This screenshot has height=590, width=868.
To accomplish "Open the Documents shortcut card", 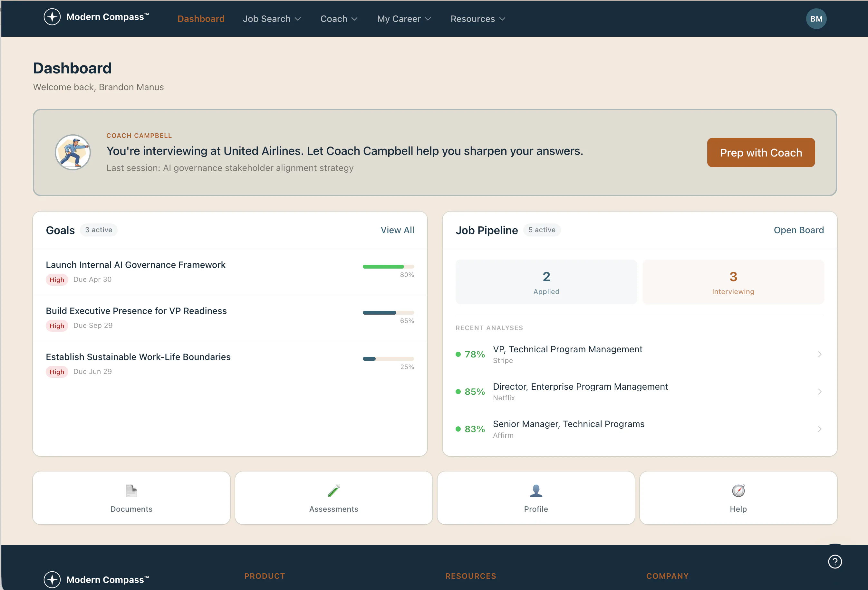I will coord(131,498).
